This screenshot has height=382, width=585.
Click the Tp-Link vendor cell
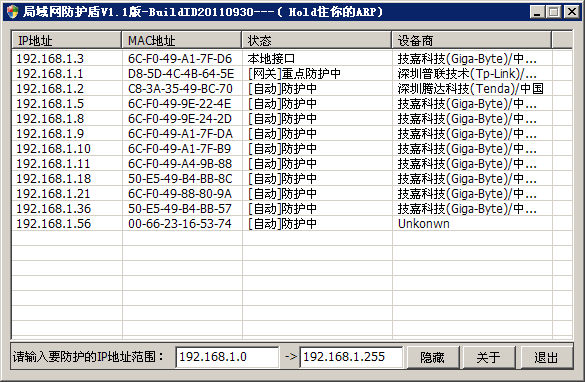[x=467, y=73]
